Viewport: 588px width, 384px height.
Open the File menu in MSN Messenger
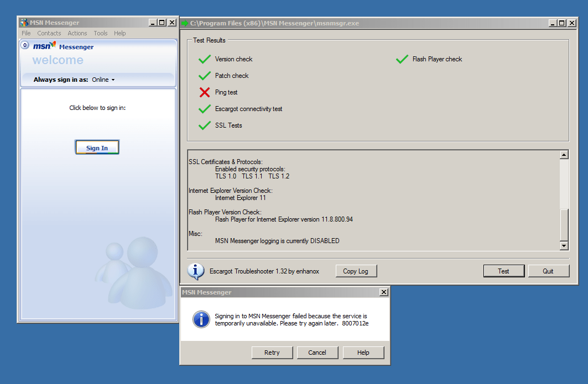[x=26, y=33]
